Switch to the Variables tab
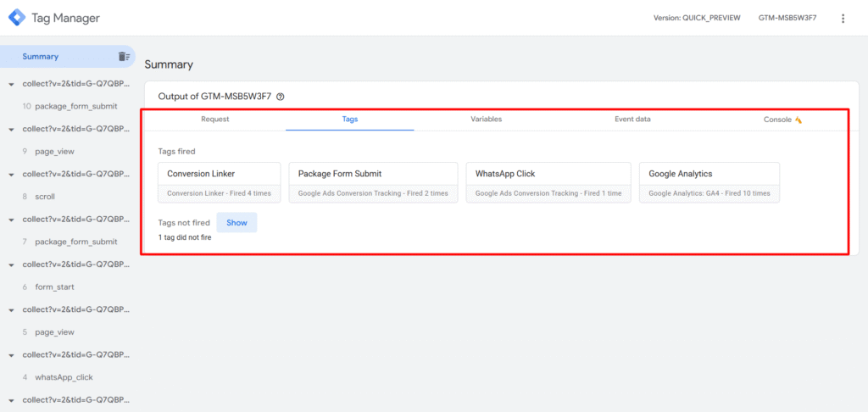 point(486,120)
